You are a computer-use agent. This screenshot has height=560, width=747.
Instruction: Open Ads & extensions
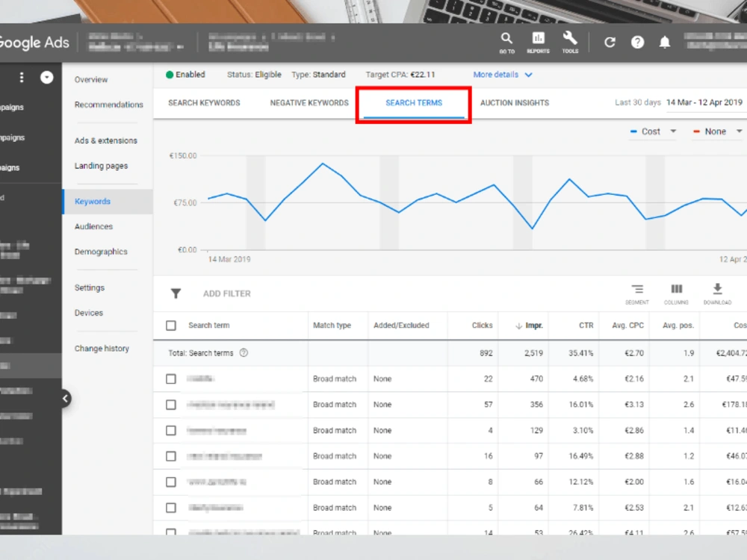click(x=106, y=141)
